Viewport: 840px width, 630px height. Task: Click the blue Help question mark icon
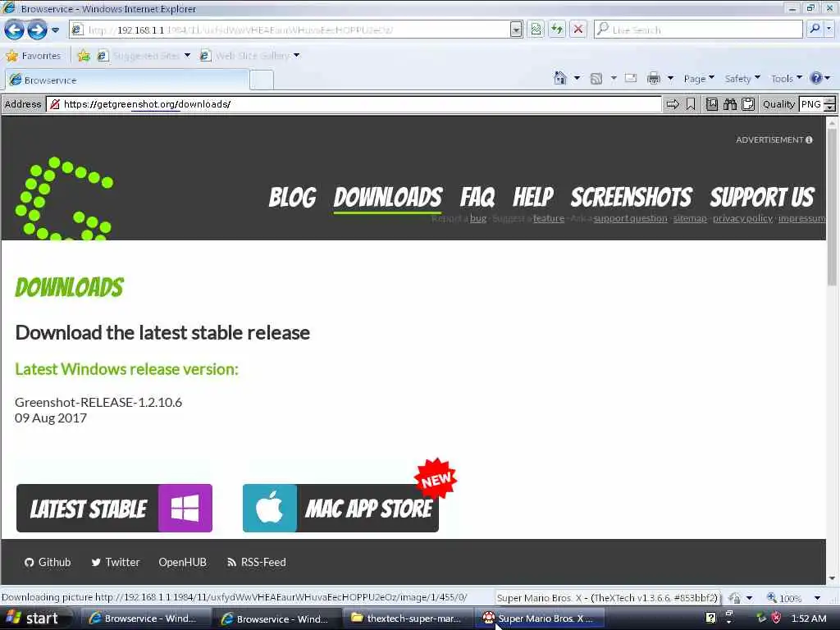[x=816, y=78]
